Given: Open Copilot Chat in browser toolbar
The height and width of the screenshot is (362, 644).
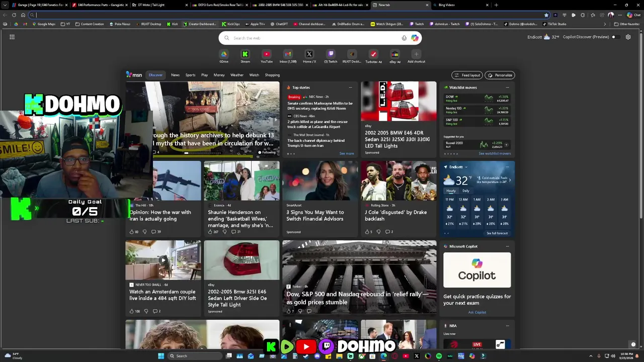Looking at the screenshot, I should pos(633,15).
